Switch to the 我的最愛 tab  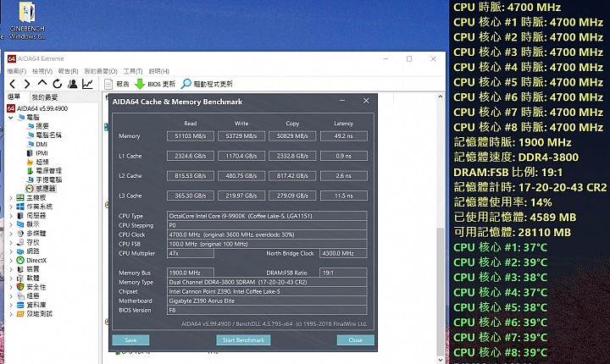pyautogui.click(x=45, y=97)
